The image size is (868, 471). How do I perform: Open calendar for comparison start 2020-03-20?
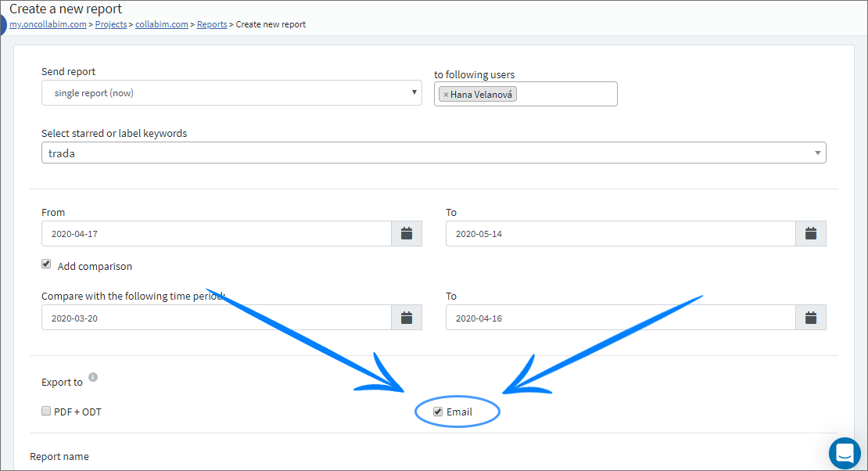tap(407, 318)
